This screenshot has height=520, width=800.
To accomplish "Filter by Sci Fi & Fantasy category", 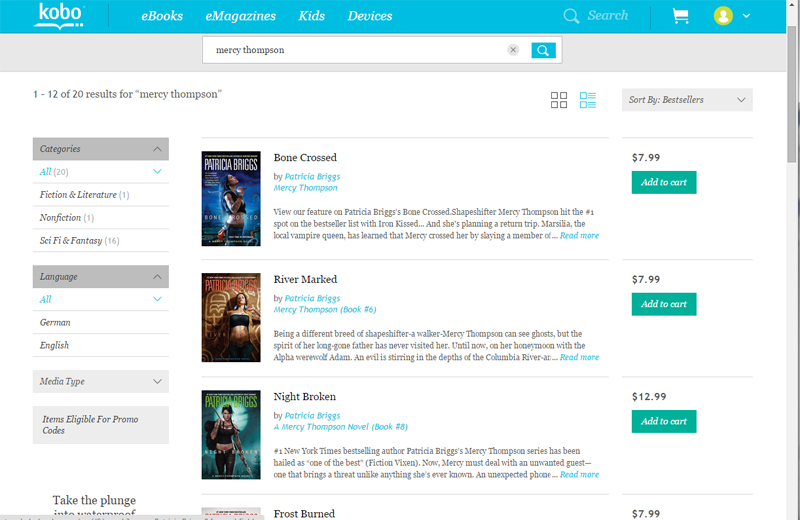I will point(79,240).
